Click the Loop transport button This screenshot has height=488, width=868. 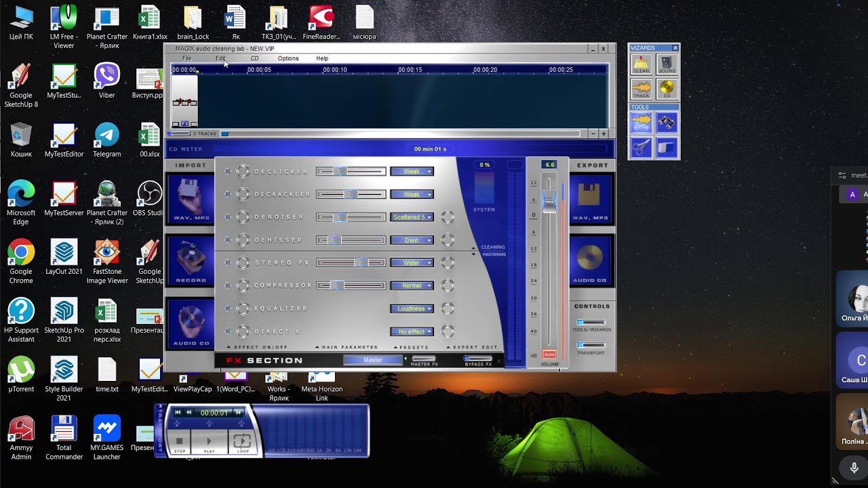[x=242, y=443]
